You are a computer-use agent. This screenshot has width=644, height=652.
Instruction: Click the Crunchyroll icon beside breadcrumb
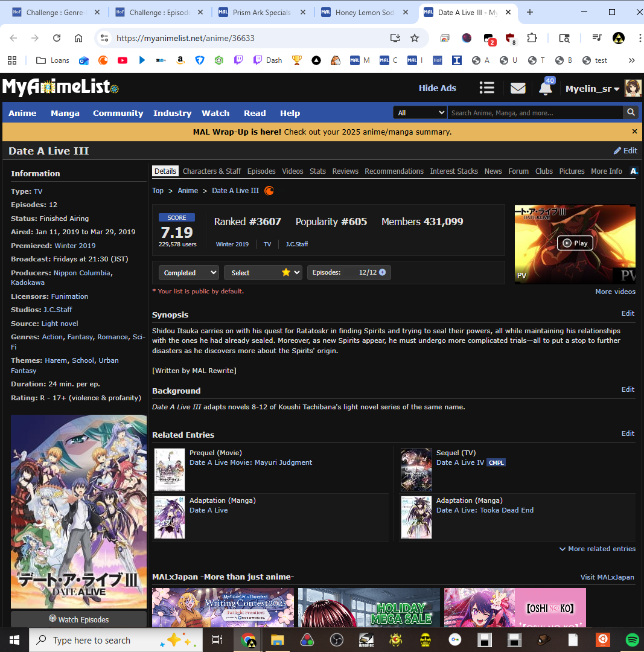click(x=269, y=191)
